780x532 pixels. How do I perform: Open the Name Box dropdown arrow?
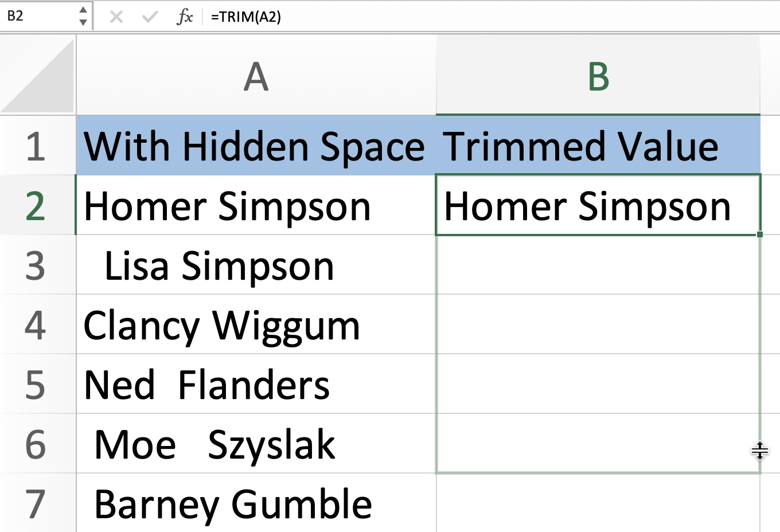(x=83, y=22)
